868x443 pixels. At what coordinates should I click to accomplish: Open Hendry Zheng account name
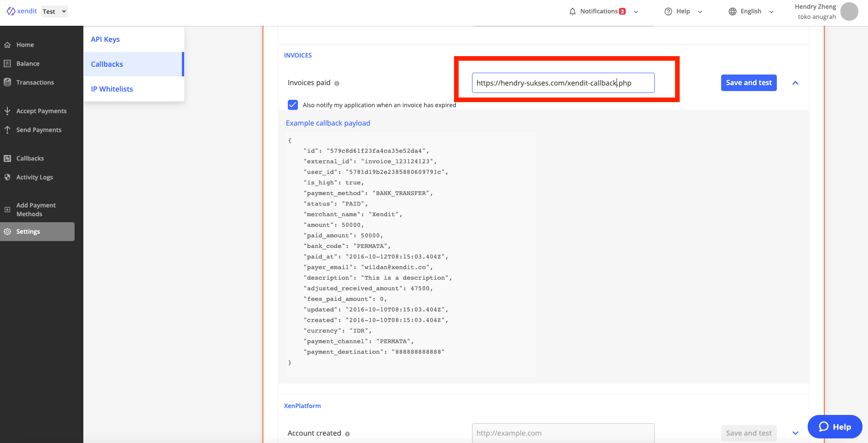pyautogui.click(x=815, y=6)
